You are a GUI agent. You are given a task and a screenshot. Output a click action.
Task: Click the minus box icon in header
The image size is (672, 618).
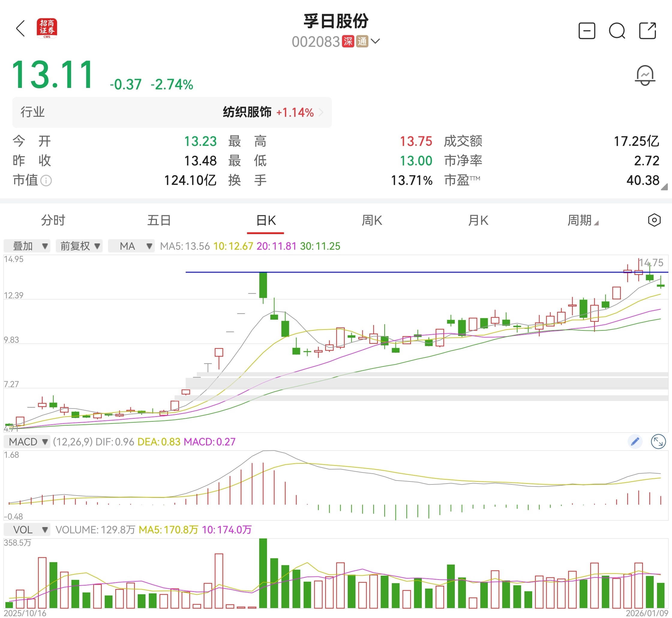pos(587,31)
